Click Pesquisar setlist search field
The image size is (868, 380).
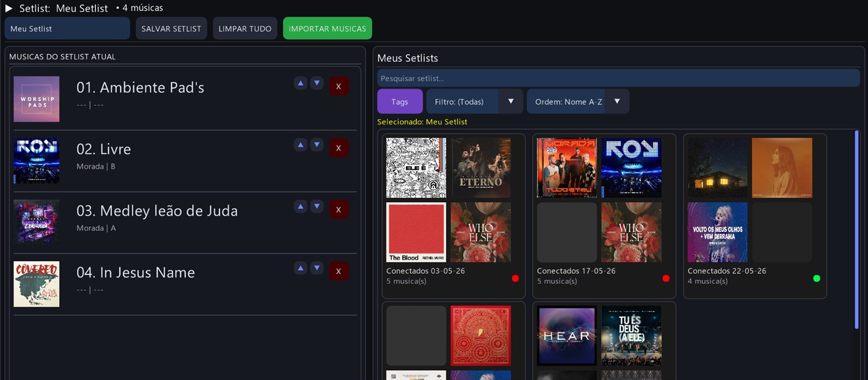(x=618, y=78)
